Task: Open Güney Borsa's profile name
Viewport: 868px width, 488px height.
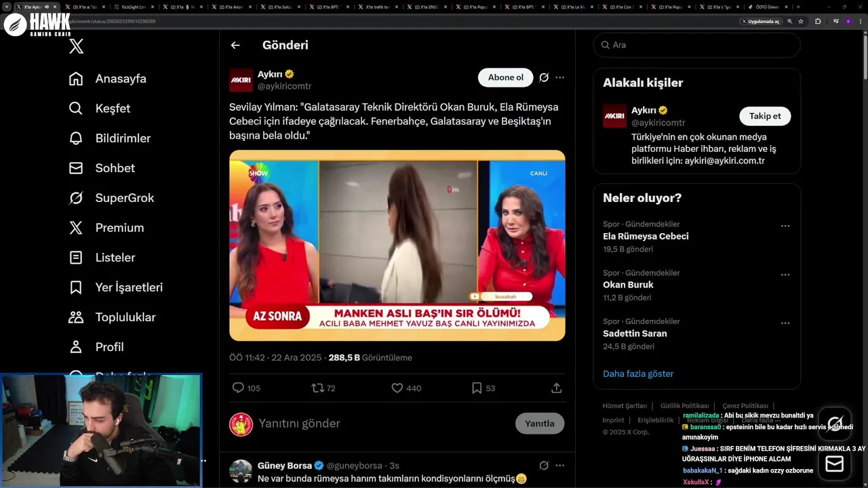Action: point(285,466)
